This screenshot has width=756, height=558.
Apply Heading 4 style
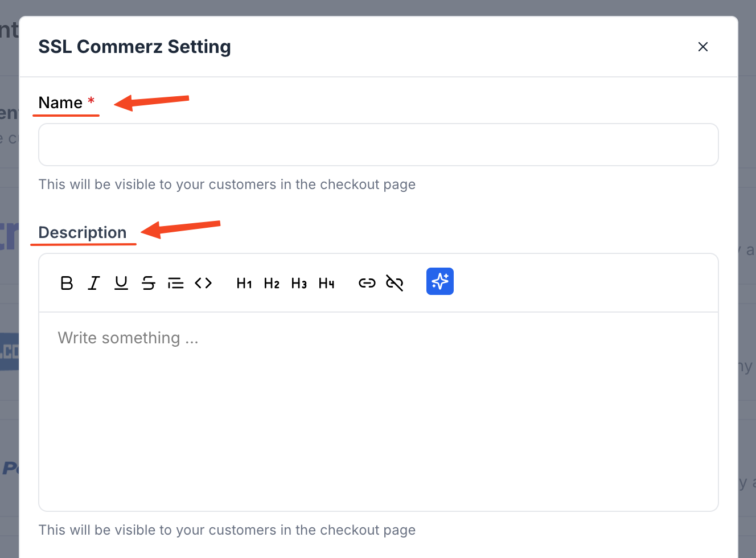(326, 282)
